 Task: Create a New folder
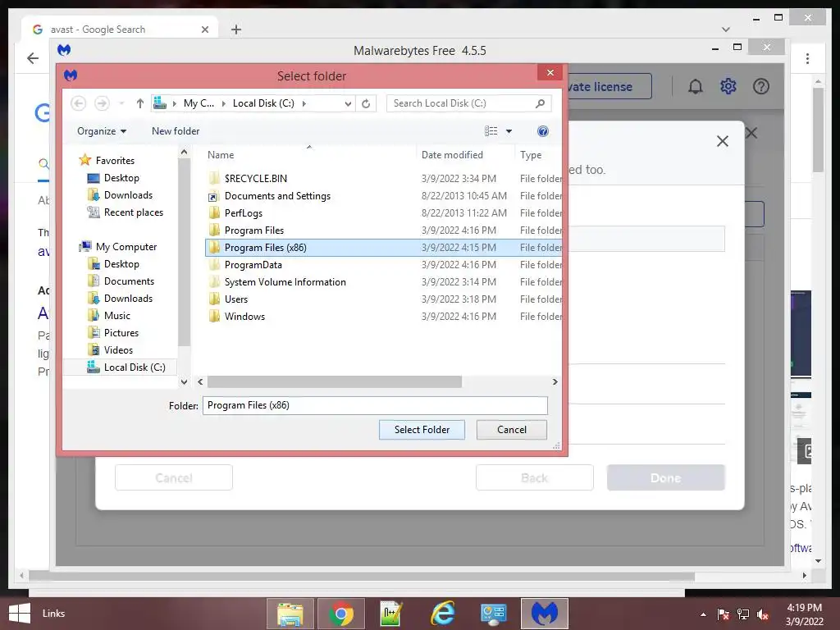pyautogui.click(x=176, y=131)
